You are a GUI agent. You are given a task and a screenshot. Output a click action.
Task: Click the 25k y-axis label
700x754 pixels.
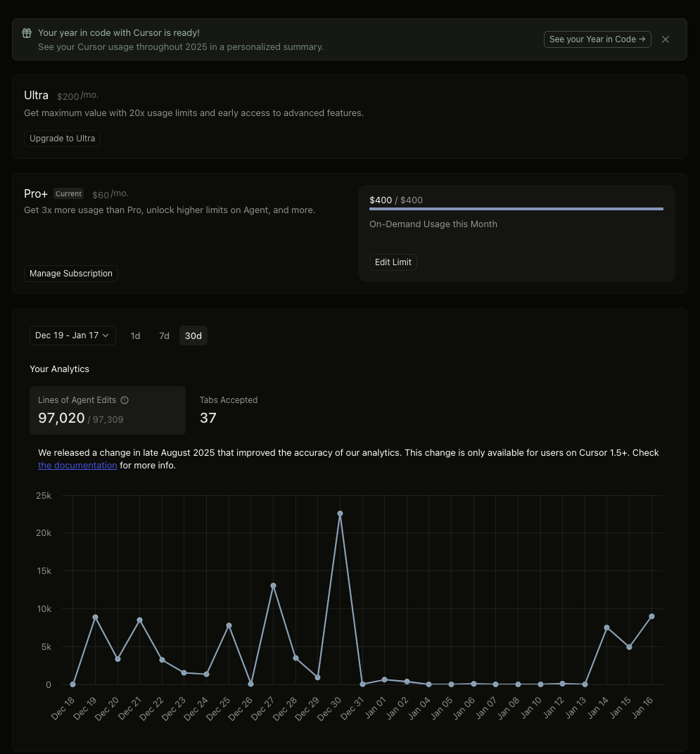tap(44, 496)
